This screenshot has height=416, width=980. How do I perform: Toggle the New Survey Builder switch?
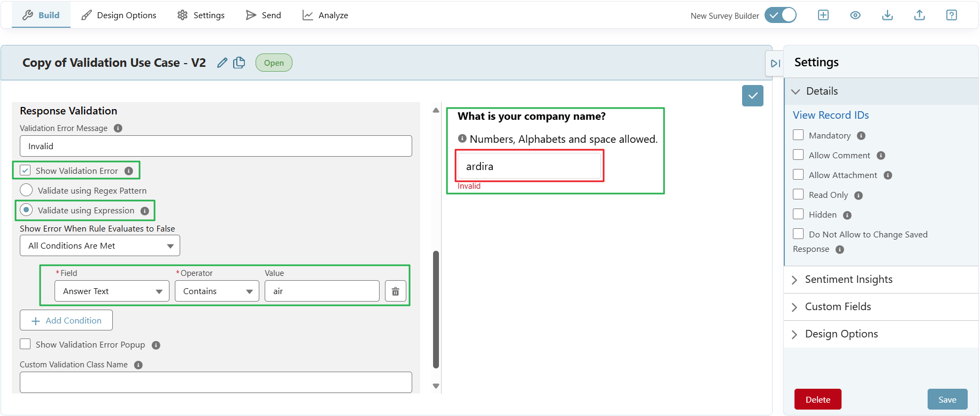(x=781, y=15)
